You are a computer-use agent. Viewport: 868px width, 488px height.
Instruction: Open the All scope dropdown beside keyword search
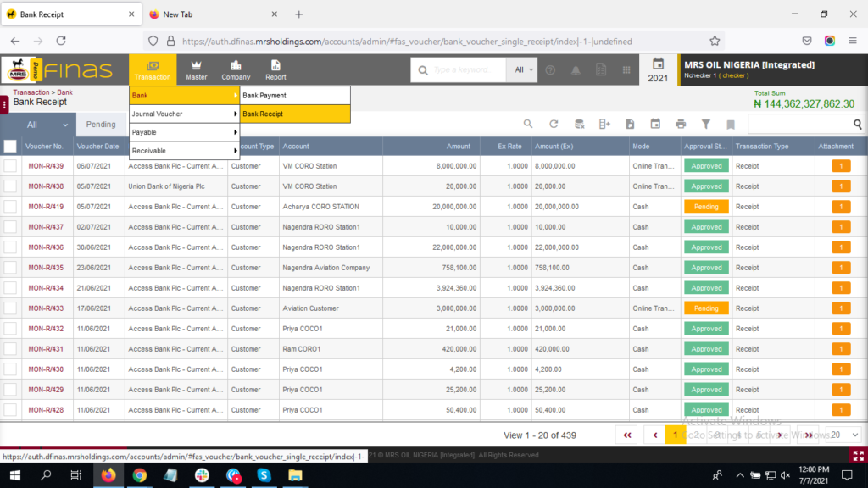(522, 69)
